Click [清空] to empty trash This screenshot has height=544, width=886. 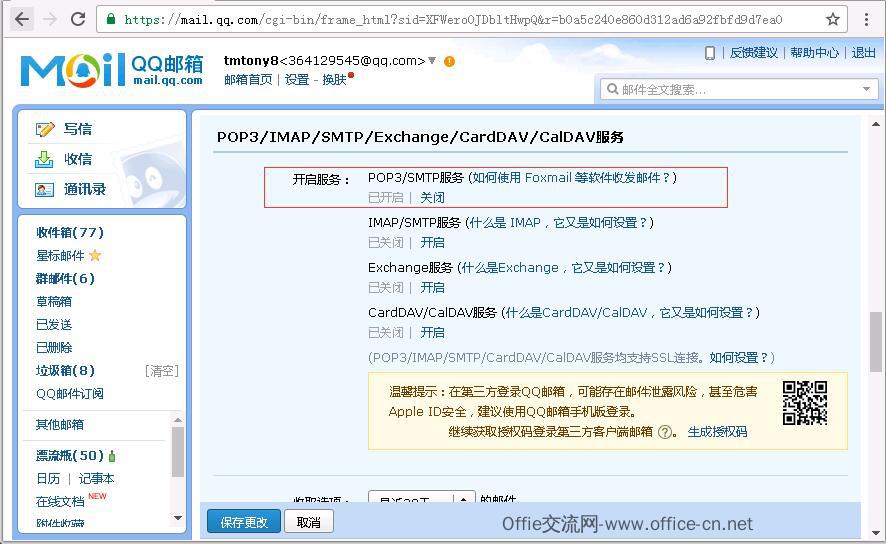pos(162,371)
